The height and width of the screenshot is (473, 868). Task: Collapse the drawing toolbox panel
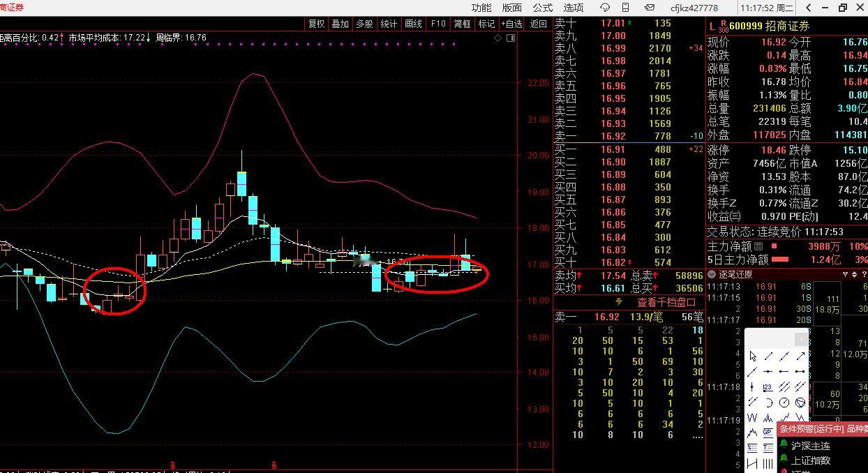coord(801,339)
